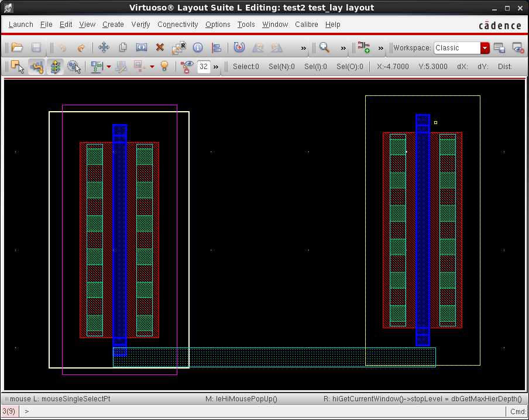Click the redo arrow icon
This screenshot has width=529, height=420.
[x=81, y=48]
